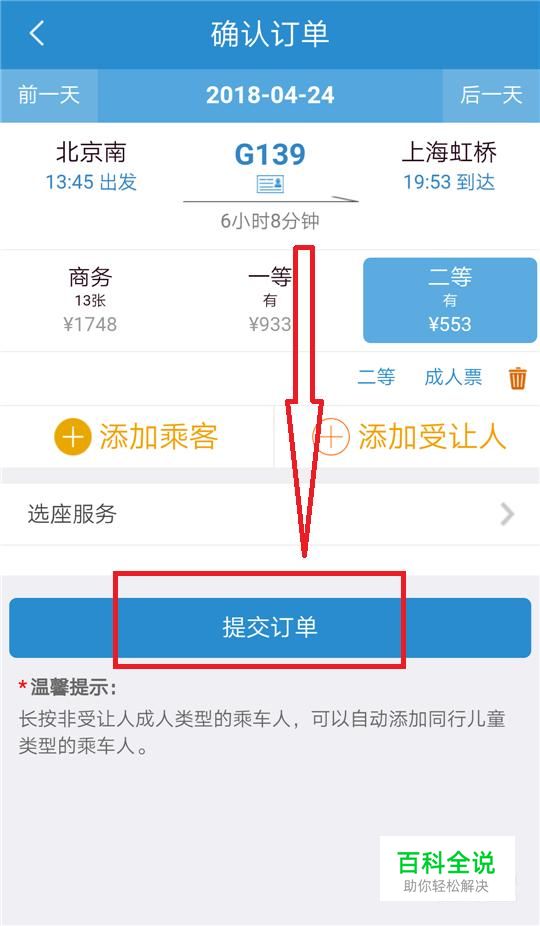Select 一等 seat class at ¥933

tap(270, 300)
